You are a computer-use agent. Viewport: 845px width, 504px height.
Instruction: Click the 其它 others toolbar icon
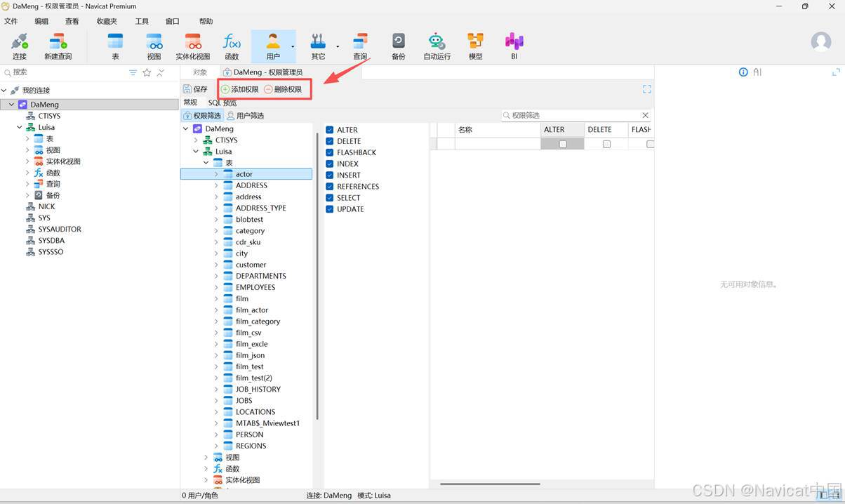(x=318, y=46)
